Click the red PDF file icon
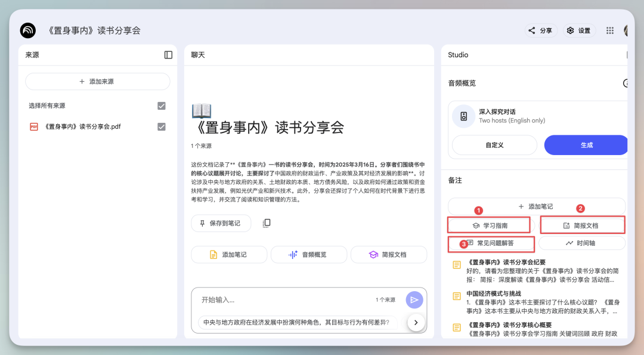The width and height of the screenshot is (644, 355). (x=33, y=126)
